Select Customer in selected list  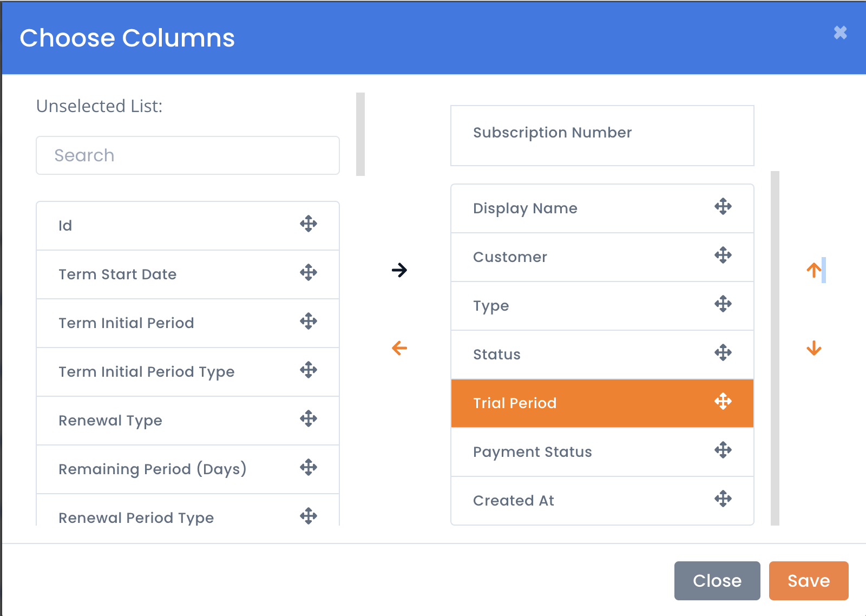(x=602, y=257)
